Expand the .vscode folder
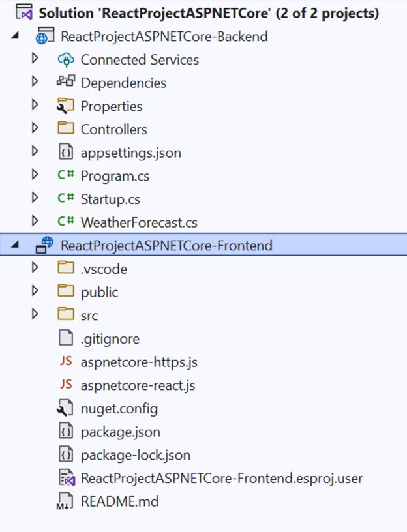Screen dimensions: 407x532 [x=35, y=268]
